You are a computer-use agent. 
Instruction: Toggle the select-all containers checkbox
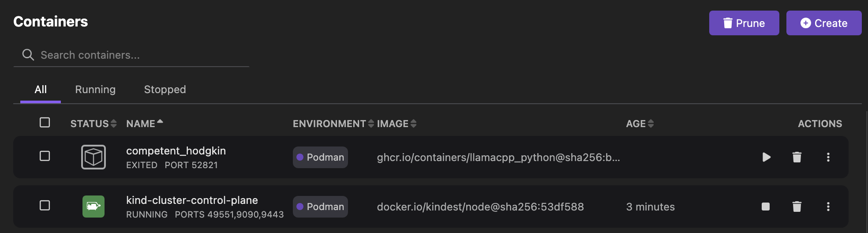click(x=45, y=122)
